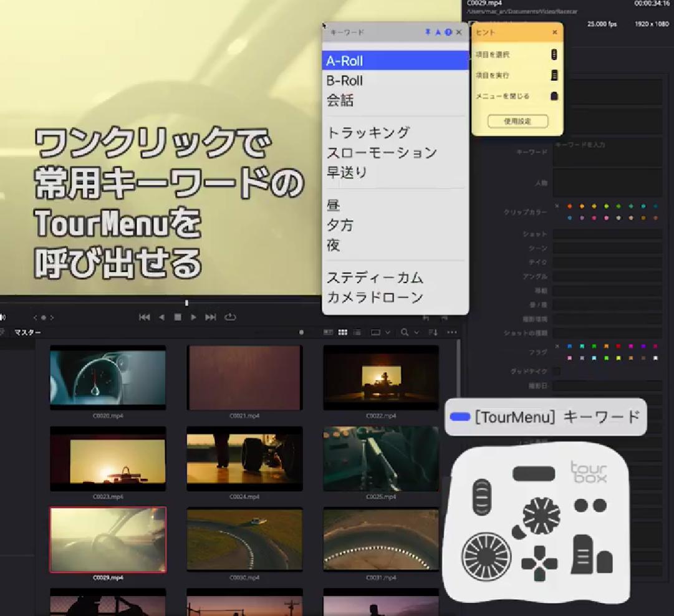
Task: Click the キーワード metadata input field
Action: [607, 152]
